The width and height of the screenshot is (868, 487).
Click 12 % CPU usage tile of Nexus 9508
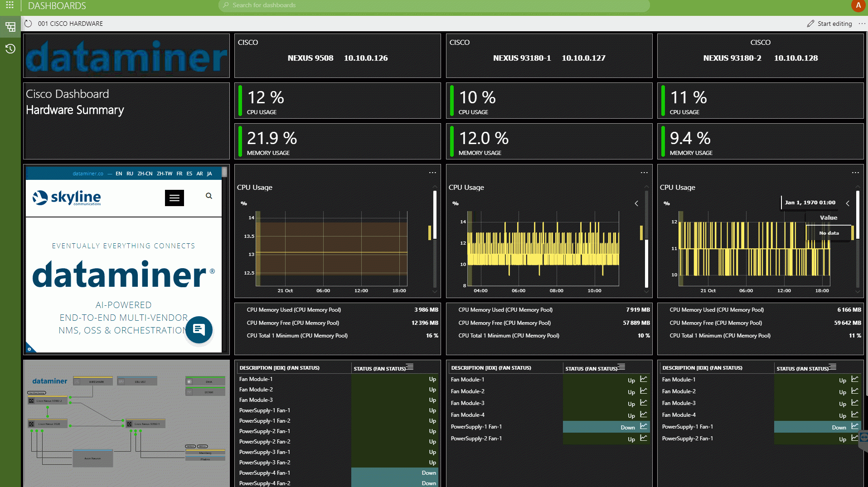pos(338,101)
